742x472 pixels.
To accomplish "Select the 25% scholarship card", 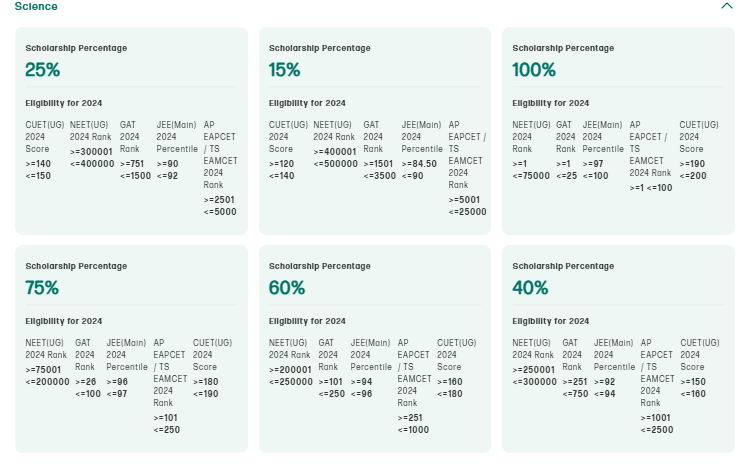I will pos(132,131).
